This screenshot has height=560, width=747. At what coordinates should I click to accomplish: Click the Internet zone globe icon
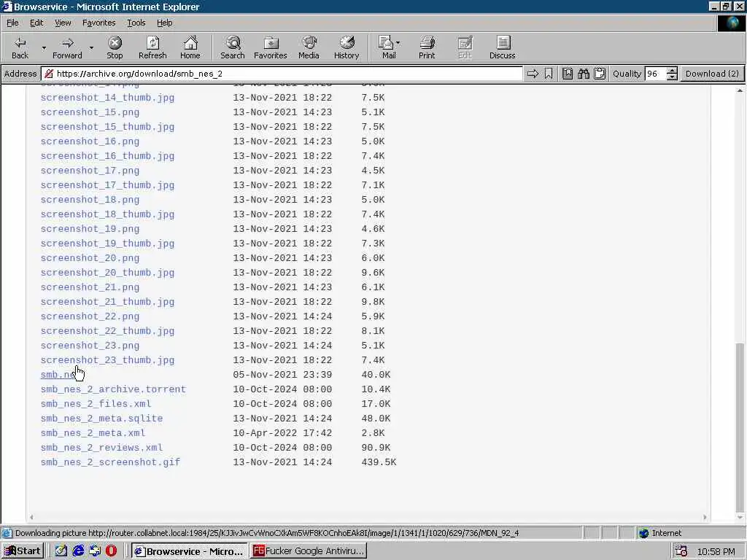click(x=644, y=533)
